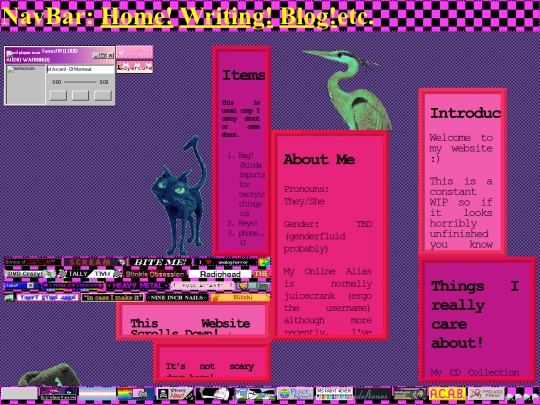
Task: Click the music player album art placeholder
Action: pos(26,85)
